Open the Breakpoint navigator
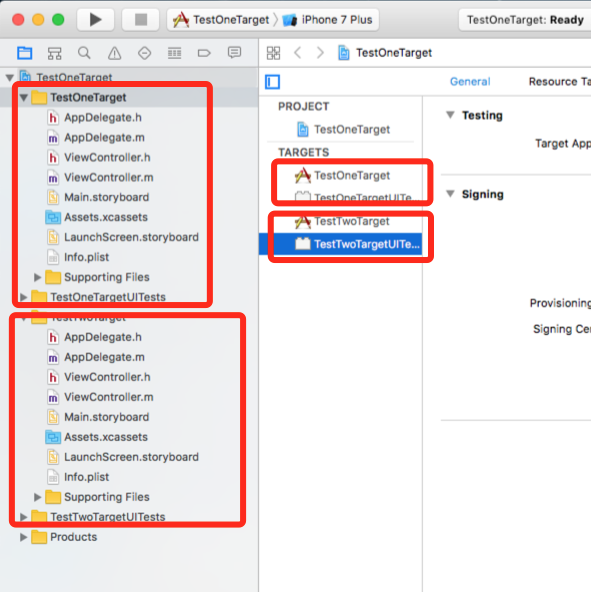The width and height of the screenshot is (591, 592). click(204, 53)
